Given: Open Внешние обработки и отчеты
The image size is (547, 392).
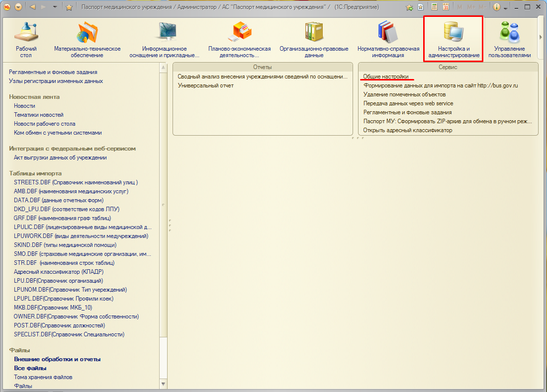Looking at the screenshot, I should [x=57, y=359].
